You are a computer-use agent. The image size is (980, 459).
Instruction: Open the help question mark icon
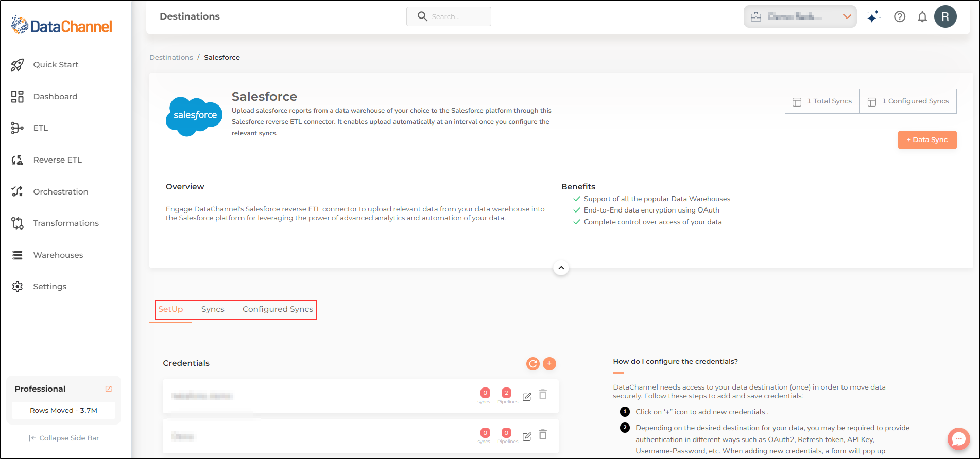[x=900, y=17]
